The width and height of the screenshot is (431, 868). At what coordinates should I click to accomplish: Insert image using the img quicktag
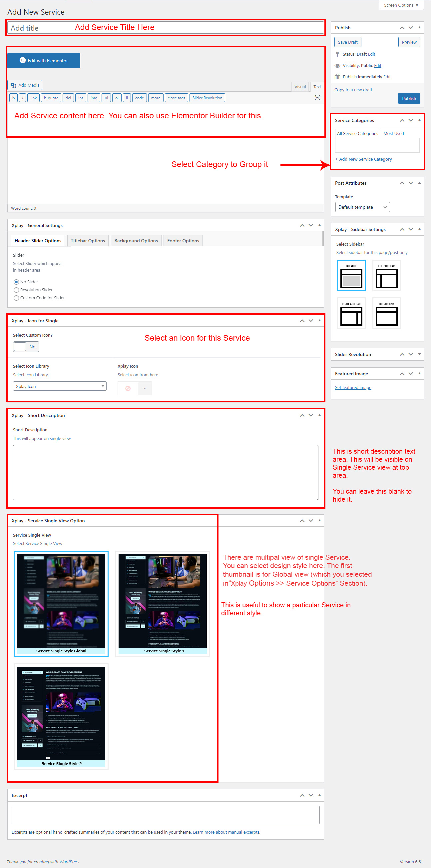click(94, 98)
